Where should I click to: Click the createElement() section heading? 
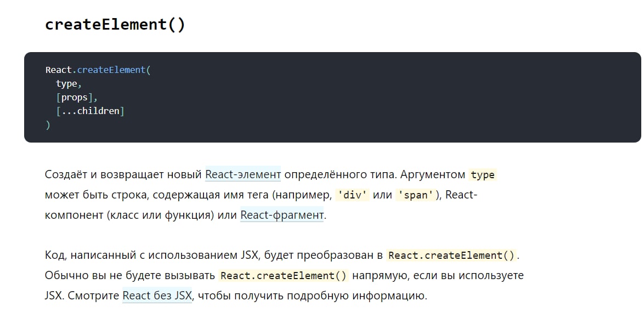tap(115, 25)
